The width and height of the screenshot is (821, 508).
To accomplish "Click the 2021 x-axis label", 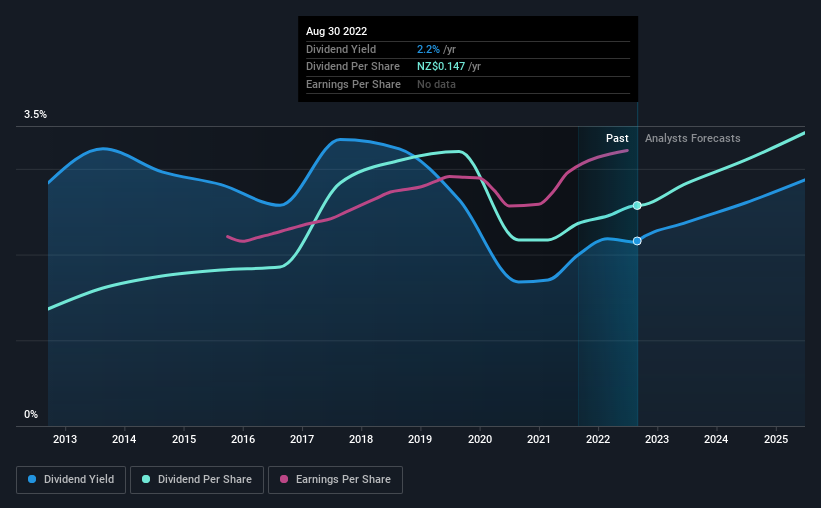I will click(x=539, y=439).
